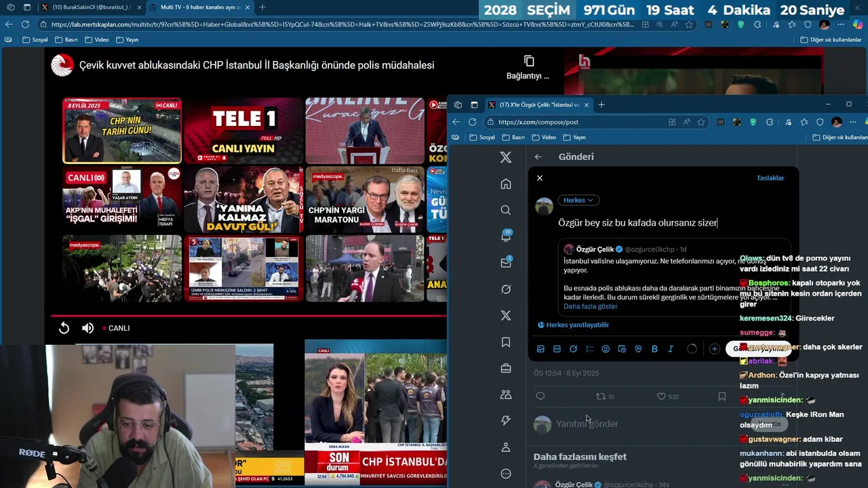Click the X logo in sidebar
Viewport: 868px width, 488px height.
click(x=506, y=157)
